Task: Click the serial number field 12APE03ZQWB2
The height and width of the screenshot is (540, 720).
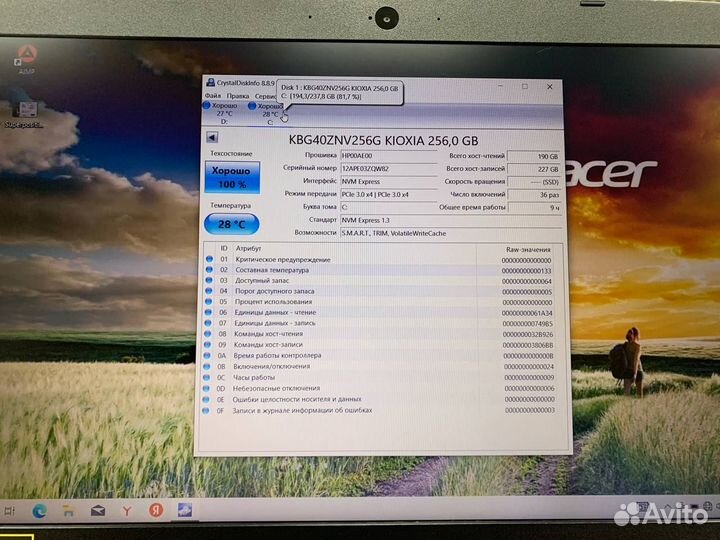Action: click(388, 169)
